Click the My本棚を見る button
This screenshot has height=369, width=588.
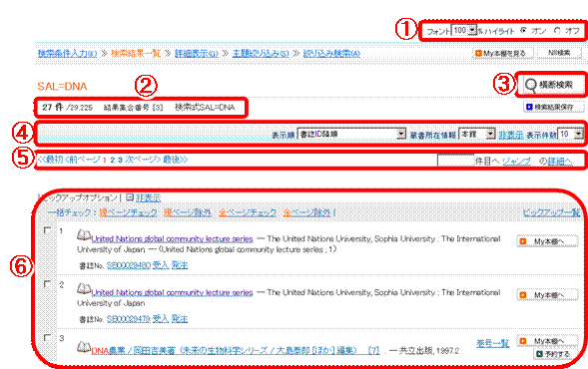503,53
